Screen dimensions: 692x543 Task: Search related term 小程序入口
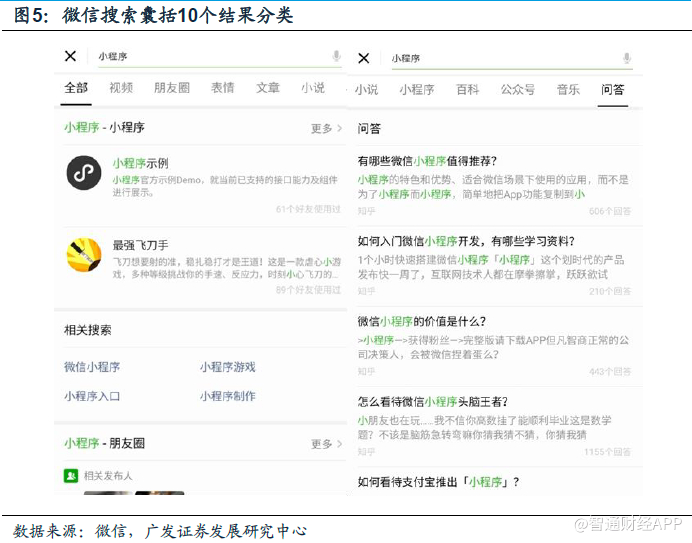pyautogui.click(x=92, y=396)
